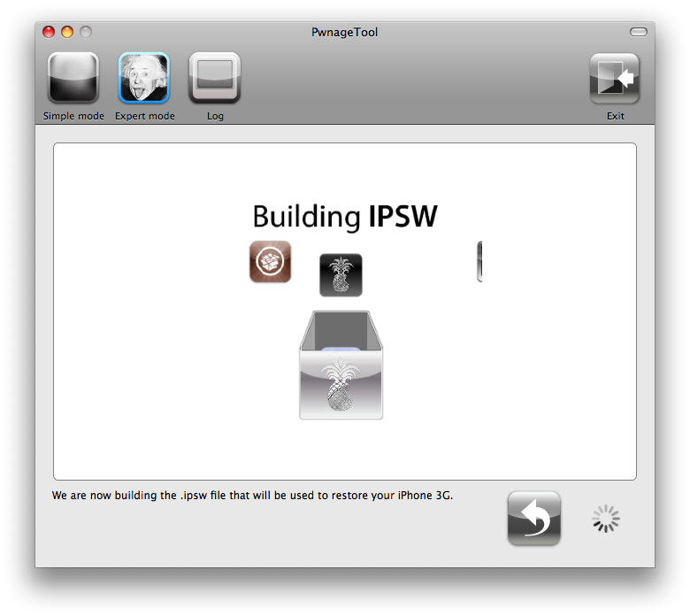Click the spinning progress indicator

(606, 519)
